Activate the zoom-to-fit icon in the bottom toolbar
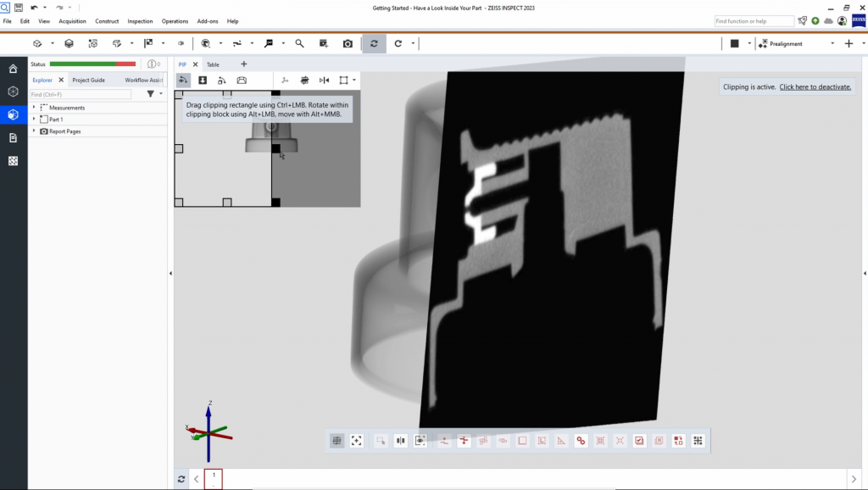The width and height of the screenshot is (868, 490). pos(356,440)
